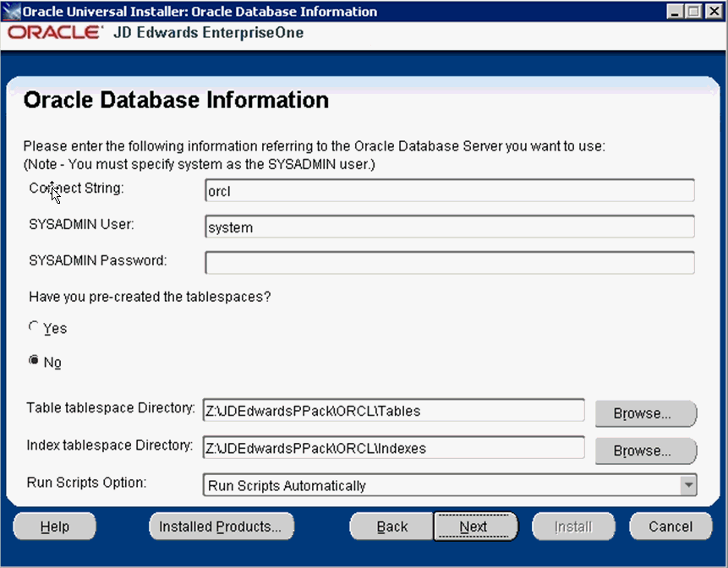Click the Connect String input field
Viewport: 728px width, 568px height.
[x=449, y=191]
